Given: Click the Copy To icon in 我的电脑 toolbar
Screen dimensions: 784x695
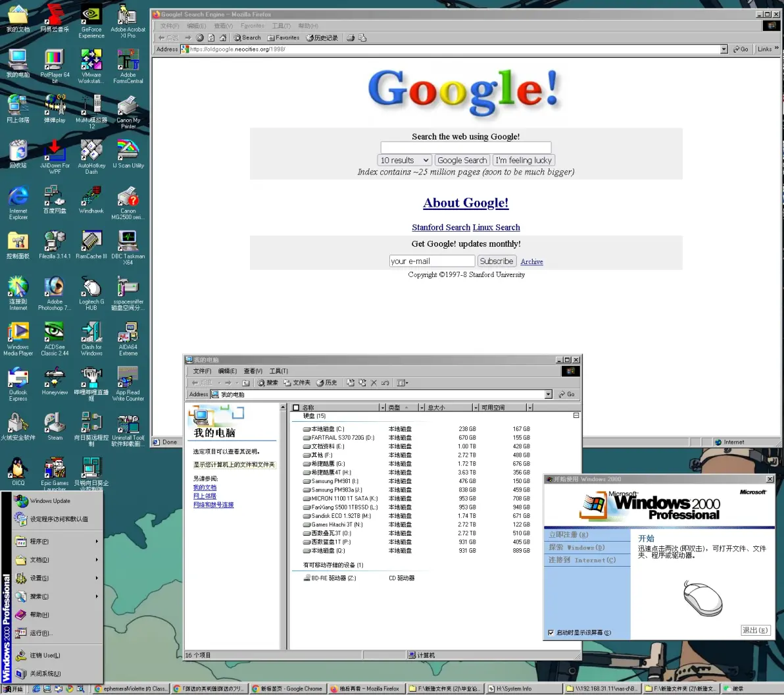Looking at the screenshot, I should point(362,383).
